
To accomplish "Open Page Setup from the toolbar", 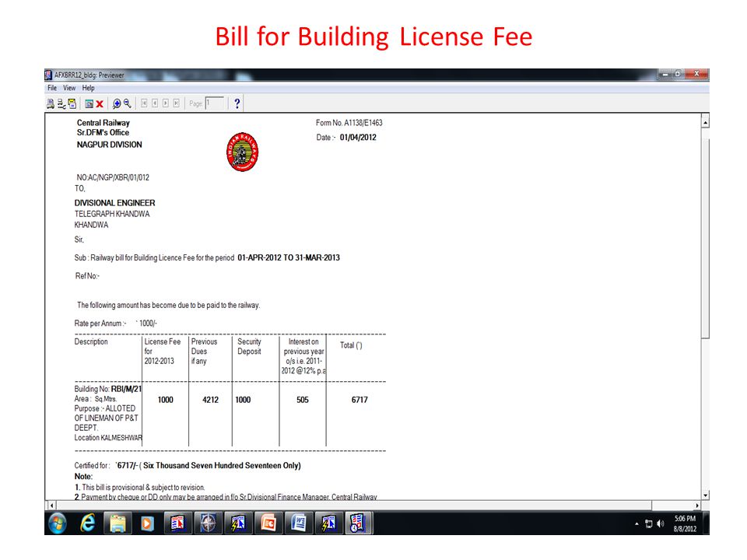I will click(61, 103).
